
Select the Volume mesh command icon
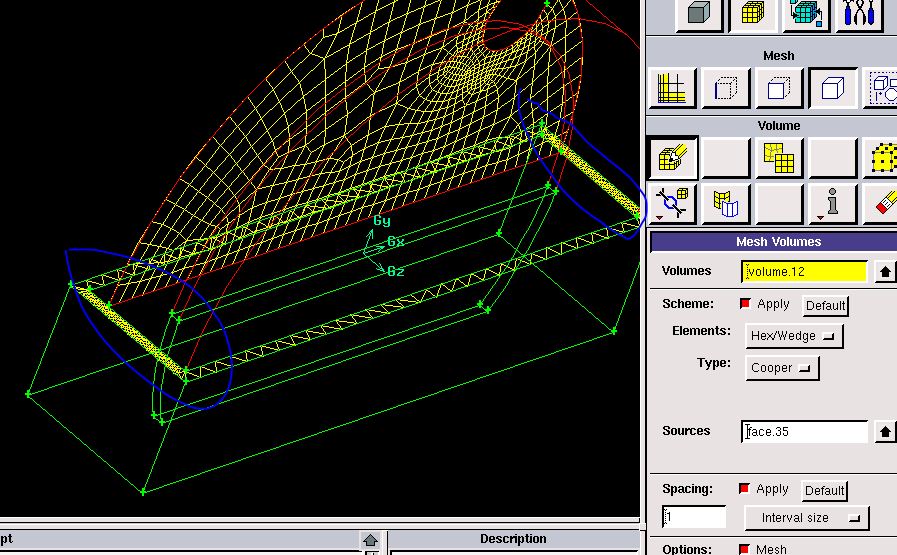pos(832,89)
